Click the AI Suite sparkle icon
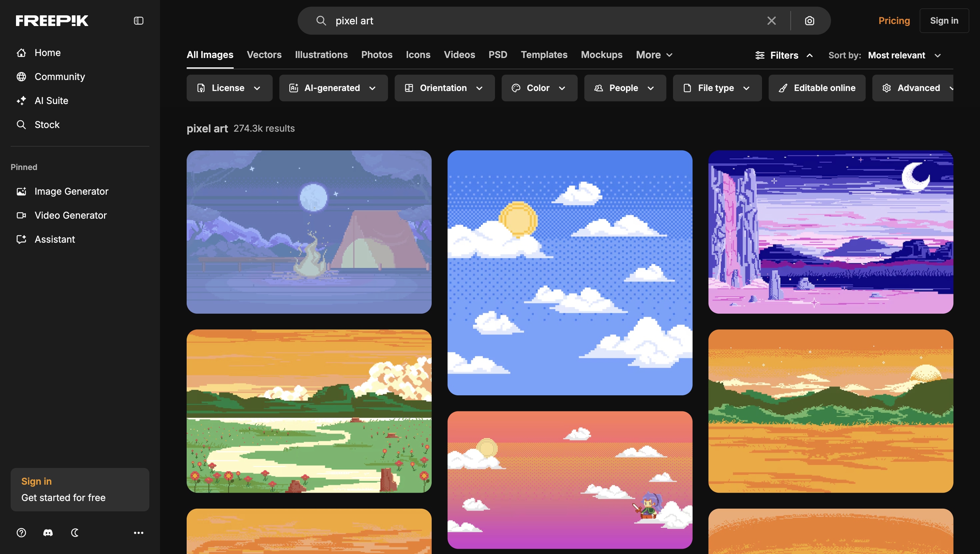Image resolution: width=980 pixels, height=554 pixels. coord(21,100)
